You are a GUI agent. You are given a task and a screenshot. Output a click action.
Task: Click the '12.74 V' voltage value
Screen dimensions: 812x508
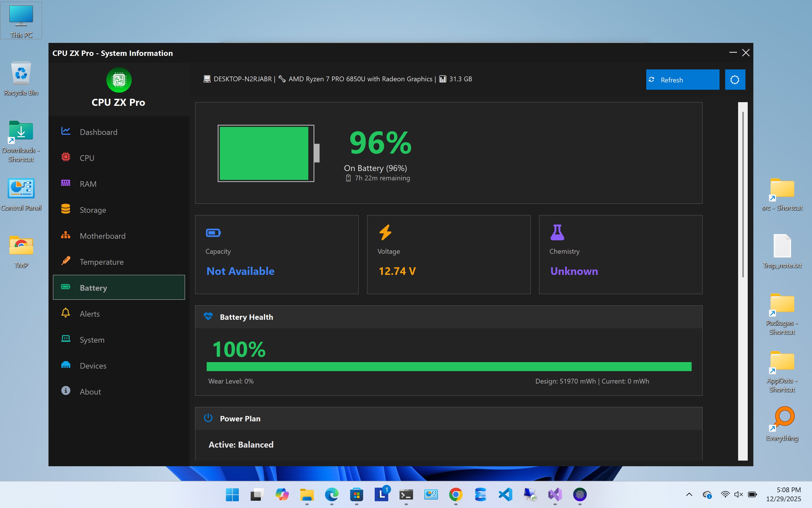397,271
